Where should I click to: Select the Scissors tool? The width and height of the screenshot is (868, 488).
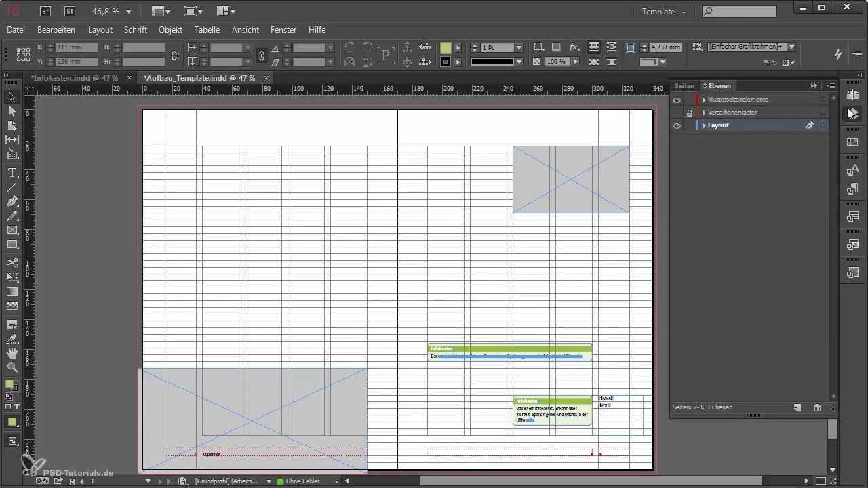coord(12,262)
